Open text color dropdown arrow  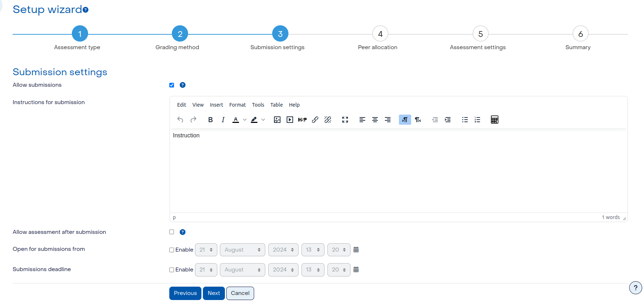245,120
